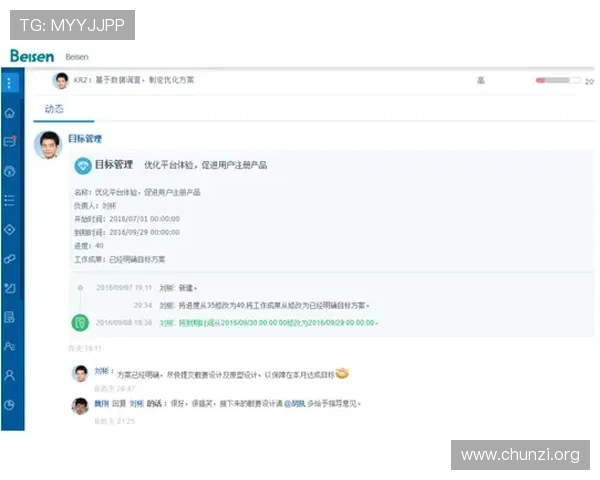Open the three-dot menu in the sidebar
The image size is (600, 480).
click(x=10, y=83)
